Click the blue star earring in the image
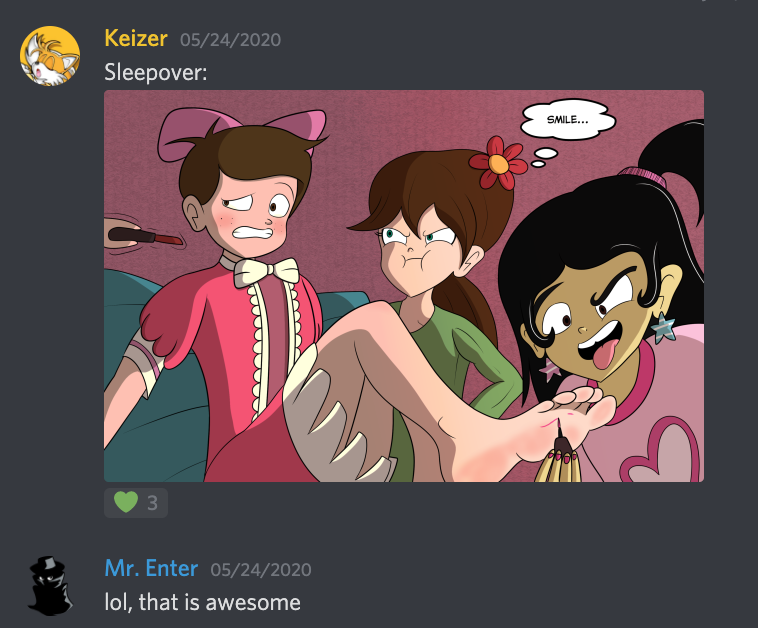This screenshot has height=628, width=758. [663, 327]
